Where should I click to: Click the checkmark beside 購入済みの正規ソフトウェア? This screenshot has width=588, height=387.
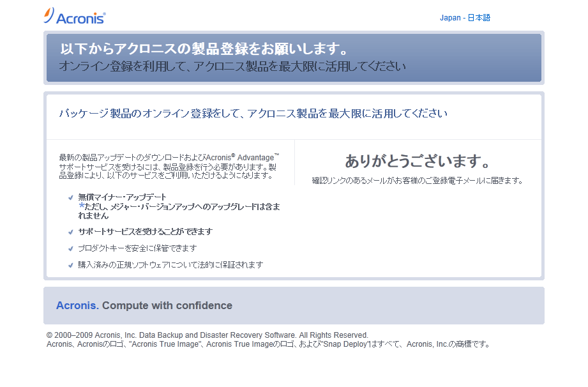coord(70,265)
